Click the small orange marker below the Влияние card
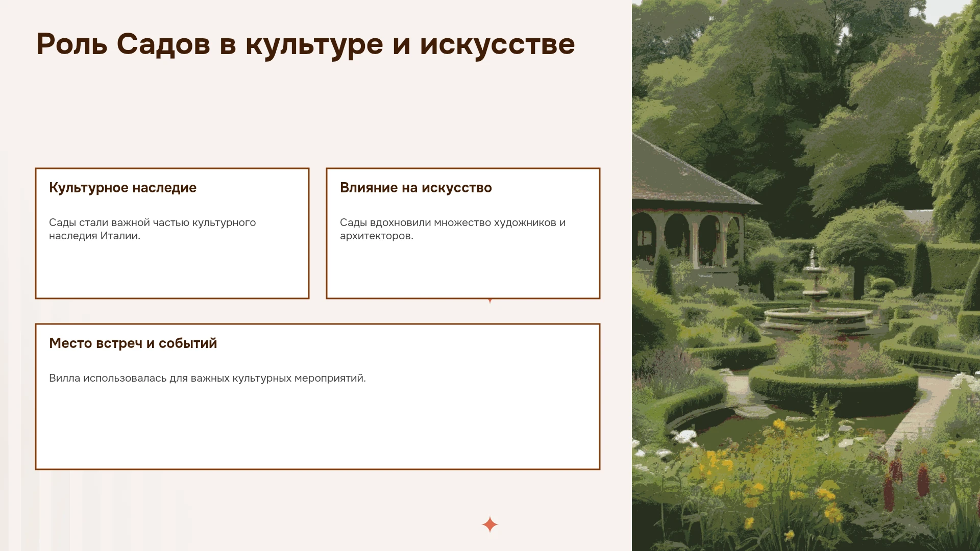 [x=490, y=301]
